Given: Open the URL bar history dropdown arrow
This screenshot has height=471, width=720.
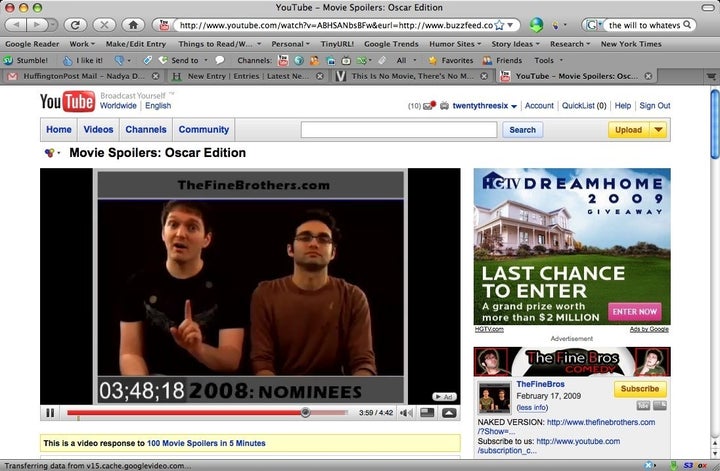Looking at the screenshot, I should tap(510, 25).
